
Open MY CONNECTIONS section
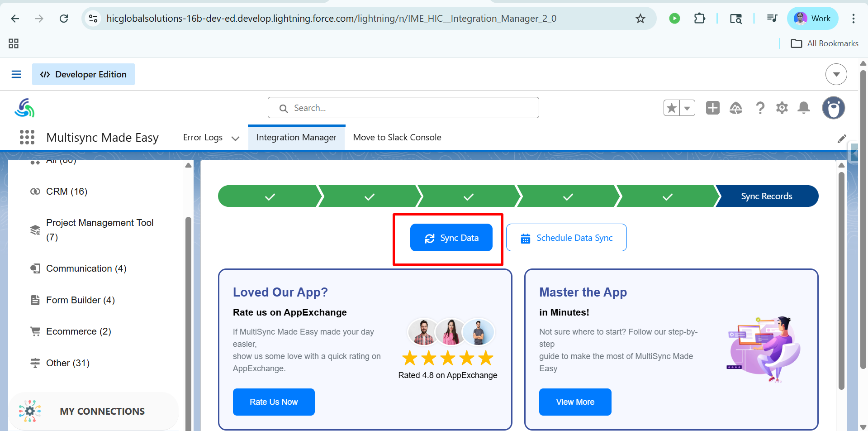pyautogui.click(x=94, y=411)
